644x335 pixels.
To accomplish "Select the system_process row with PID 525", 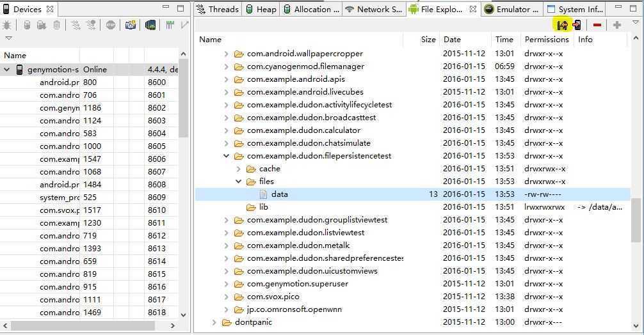I will click(x=89, y=198).
